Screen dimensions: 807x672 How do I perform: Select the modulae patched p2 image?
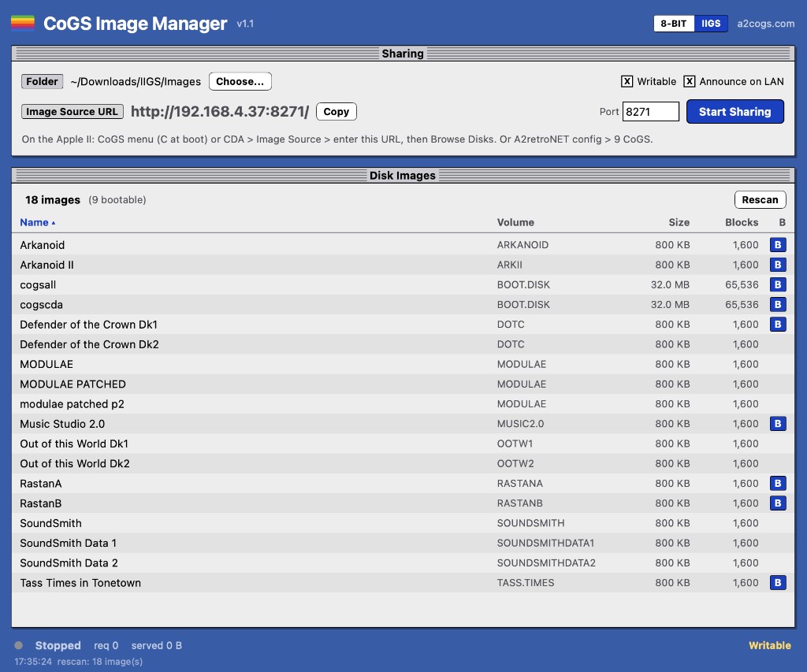point(403,404)
